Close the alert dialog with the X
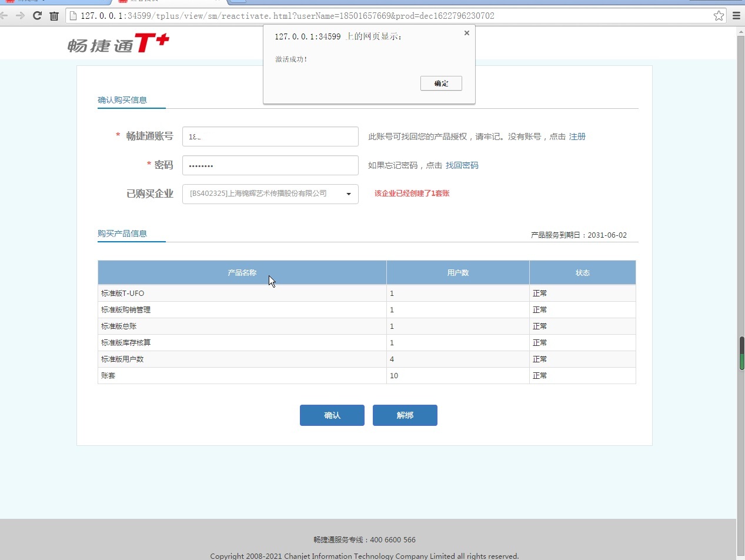Image resolution: width=745 pixels, height=560 pixels. coord(467,33)
